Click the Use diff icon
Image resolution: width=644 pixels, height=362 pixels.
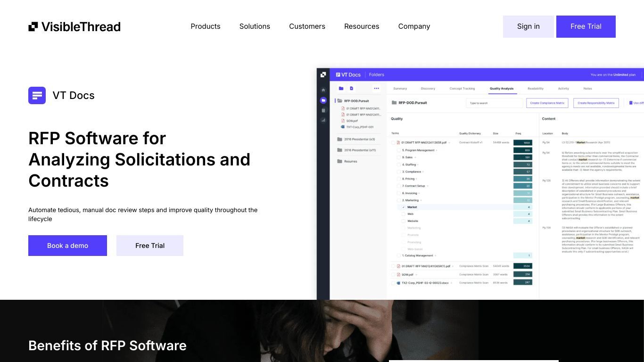(x=631, y=103)
